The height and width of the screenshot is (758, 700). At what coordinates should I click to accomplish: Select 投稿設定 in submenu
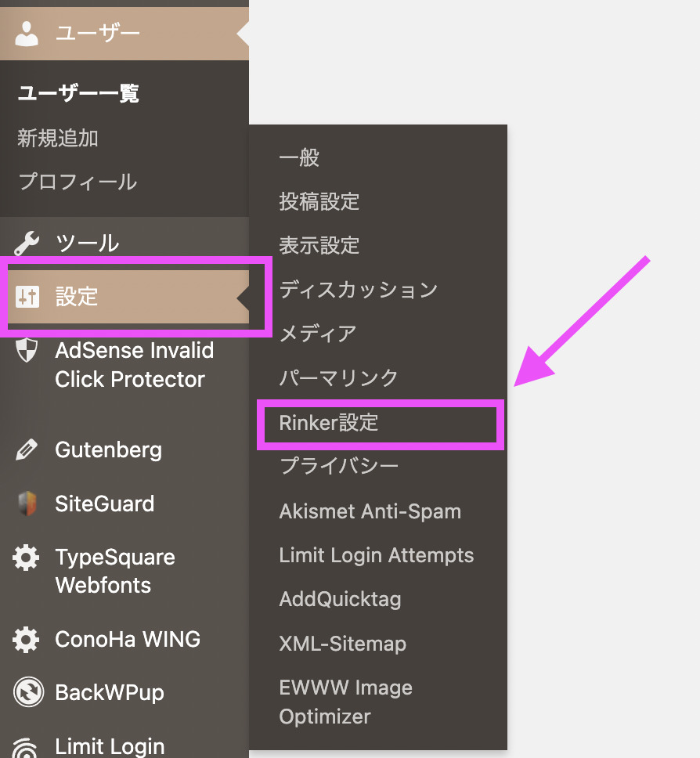click(x=319, y=201)
